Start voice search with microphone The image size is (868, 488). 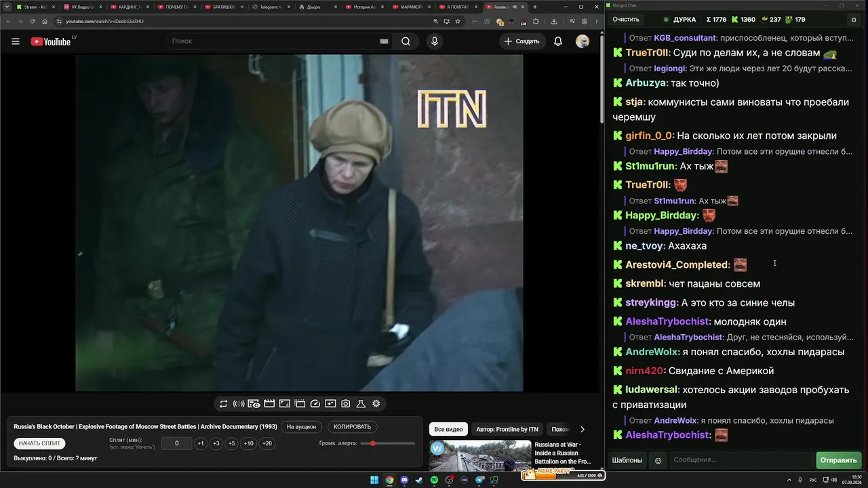pyautogui.click(x=435, y=41)
